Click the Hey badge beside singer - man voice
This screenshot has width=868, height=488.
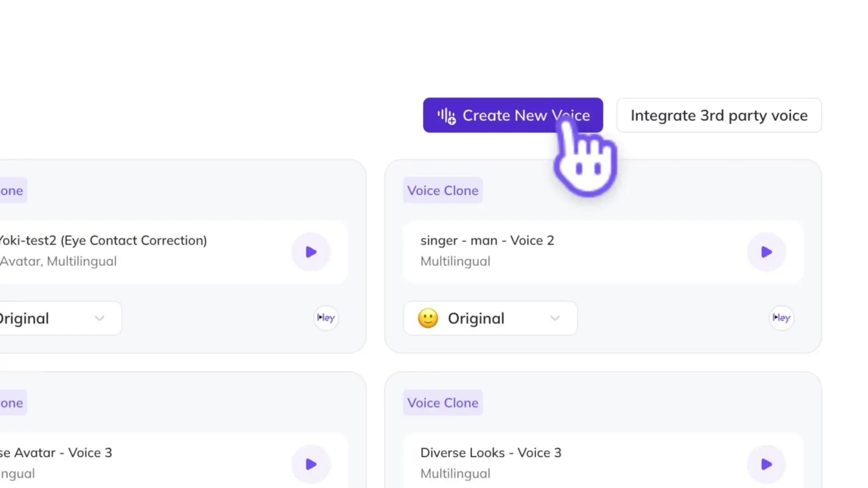[x=781, y=318]
